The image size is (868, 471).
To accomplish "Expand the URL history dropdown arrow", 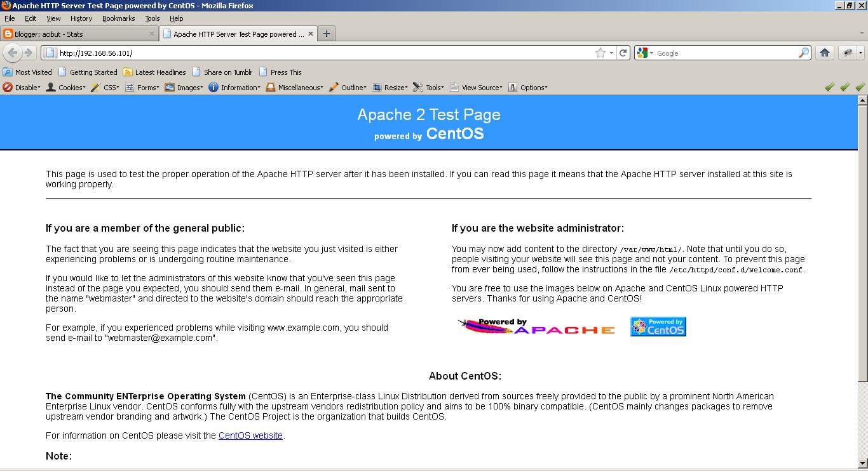I will (611, 53).
